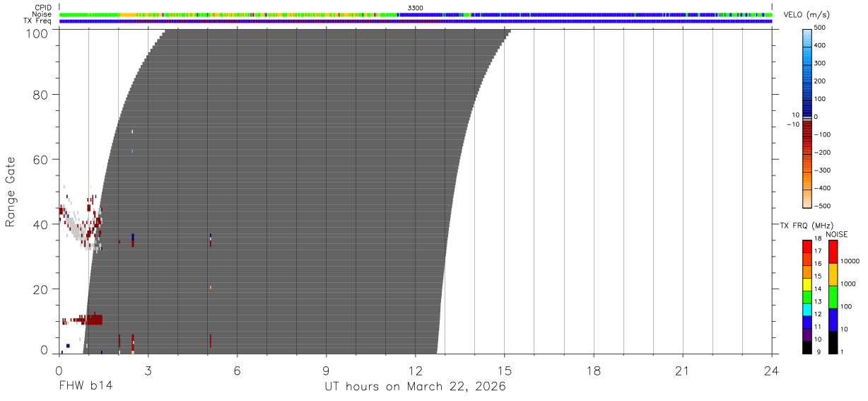Click the noise level color bar
This screenshot has height=401, width=868.
click(833, 297)
